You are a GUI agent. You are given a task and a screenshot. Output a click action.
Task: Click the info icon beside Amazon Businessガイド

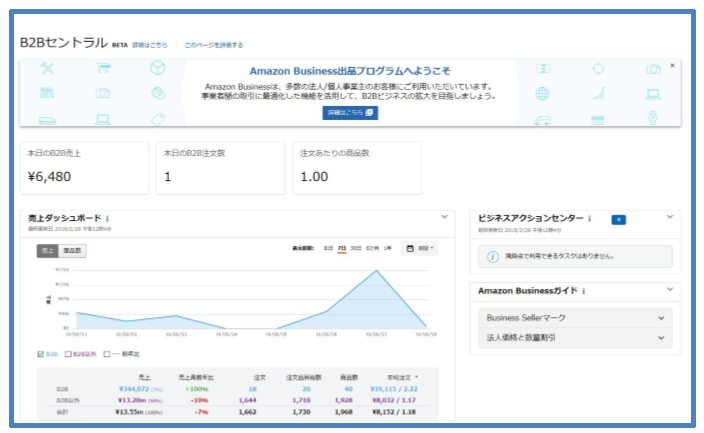click(584, 291)
